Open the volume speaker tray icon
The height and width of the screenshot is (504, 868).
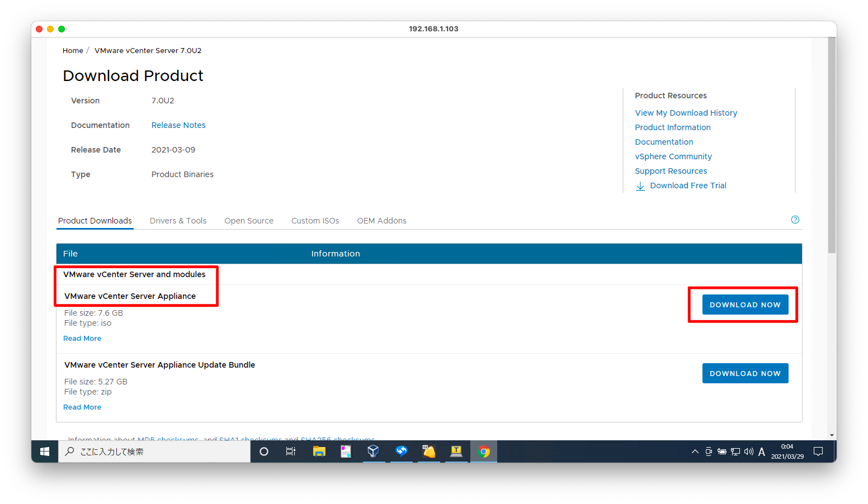point(749,451)
